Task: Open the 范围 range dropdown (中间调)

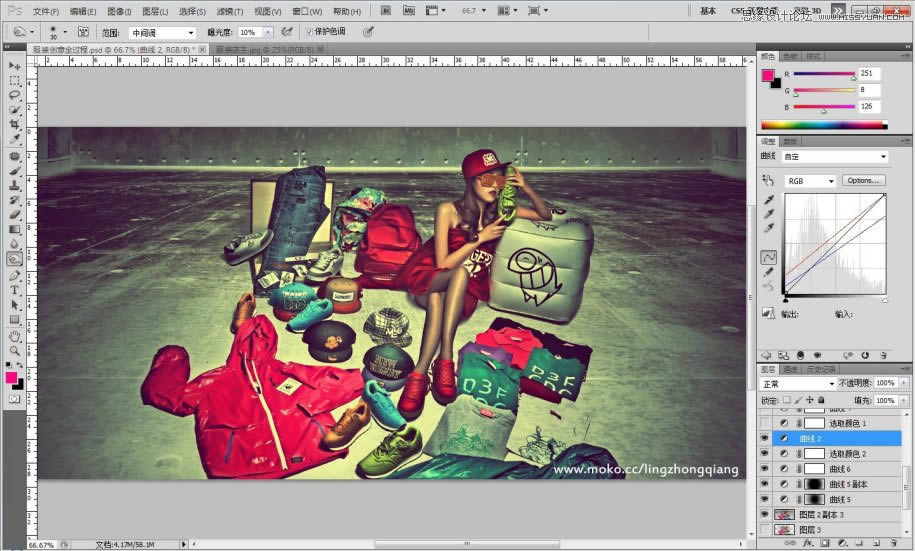Action: pyautogui.click(x=162, y=32)
